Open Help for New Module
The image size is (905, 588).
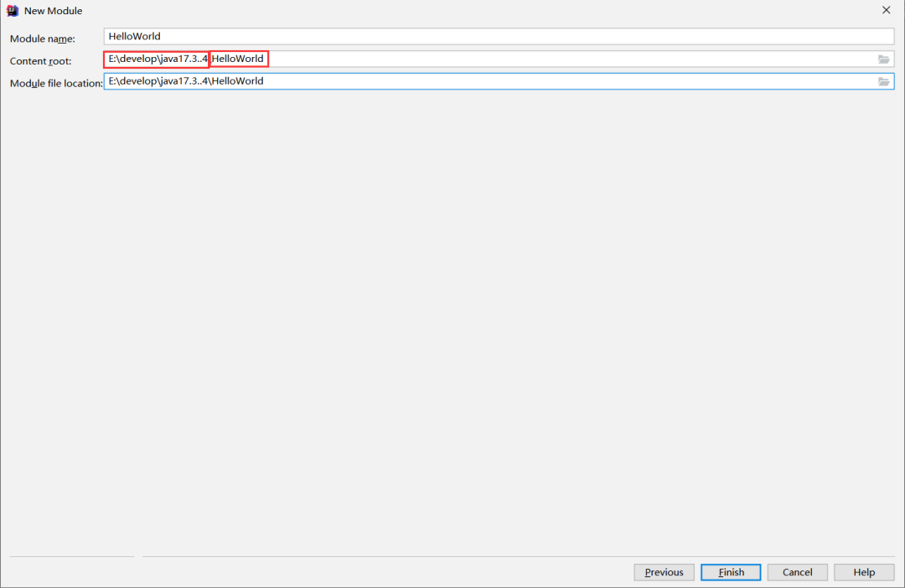tap(864, 572)
